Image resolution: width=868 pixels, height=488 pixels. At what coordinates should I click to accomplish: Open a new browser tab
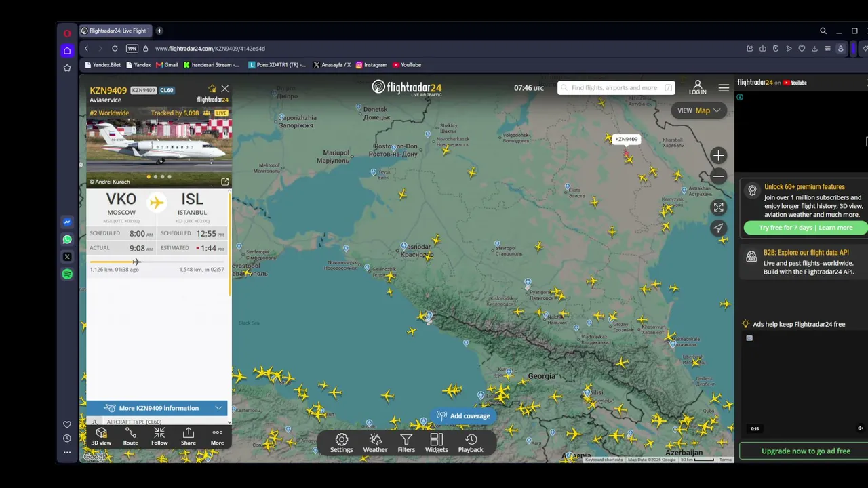coord(159,30)
